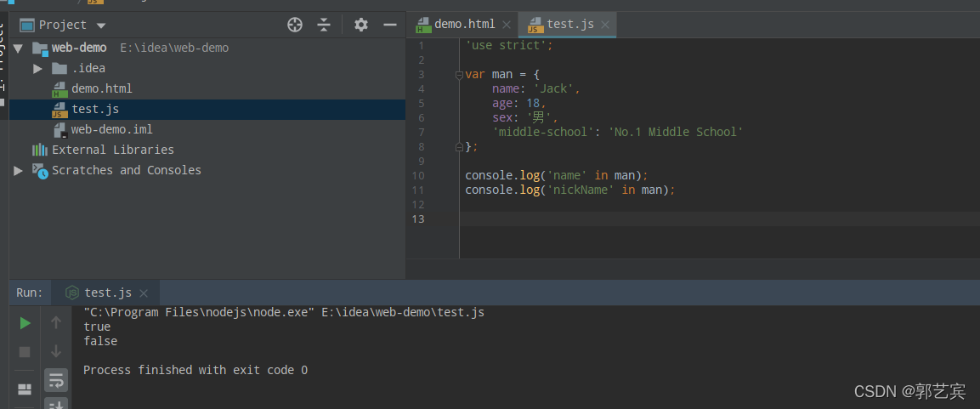Switch to test.js editor tab
The height and width of the screenshot is (409, 980).
click(x=570, y=25)
